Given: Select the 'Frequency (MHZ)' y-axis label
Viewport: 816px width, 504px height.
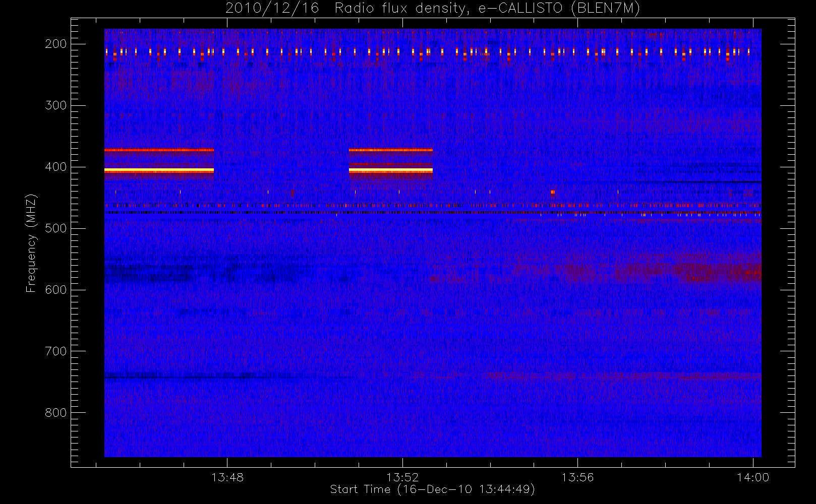Looking at the screenshot, I should [31, 243].
